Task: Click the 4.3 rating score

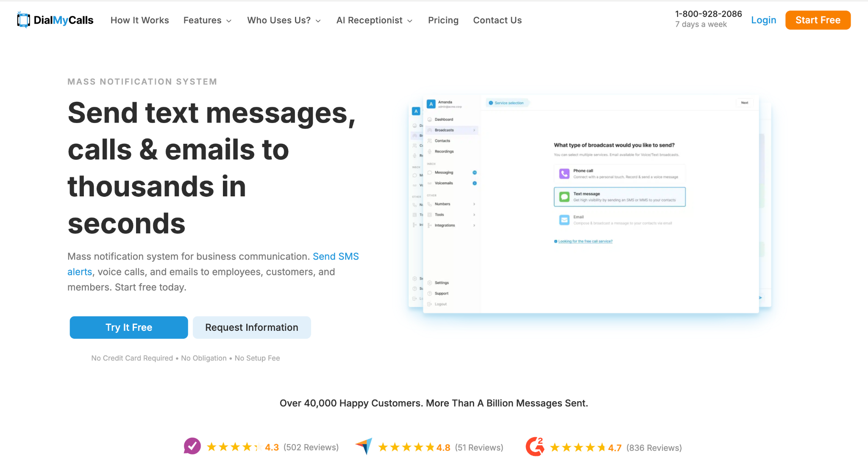Action: click(272, 447)
